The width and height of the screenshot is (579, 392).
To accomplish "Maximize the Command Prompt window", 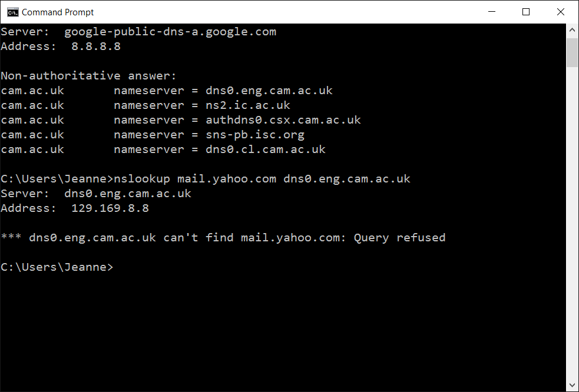I will [x=526, y=12].
